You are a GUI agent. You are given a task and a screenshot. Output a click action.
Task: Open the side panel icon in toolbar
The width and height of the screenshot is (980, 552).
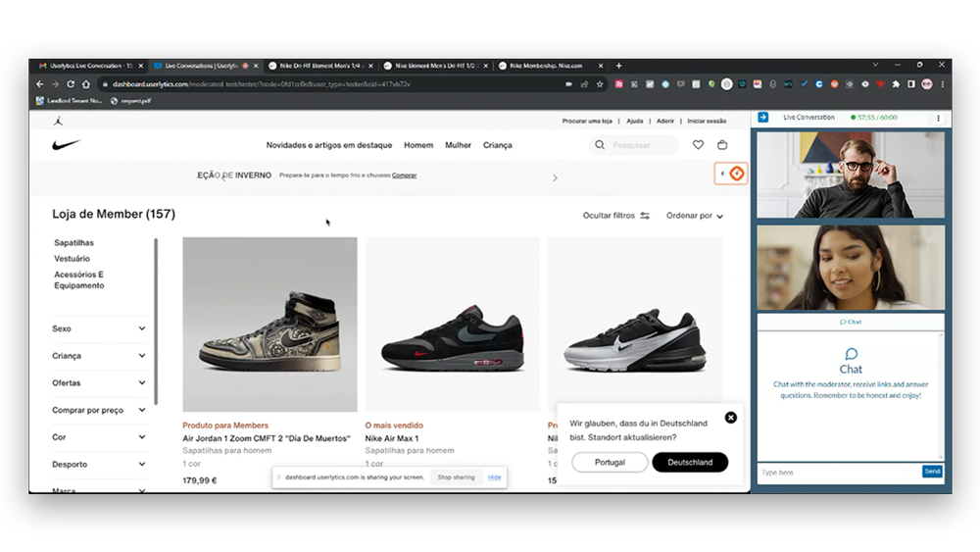point(911,83)
